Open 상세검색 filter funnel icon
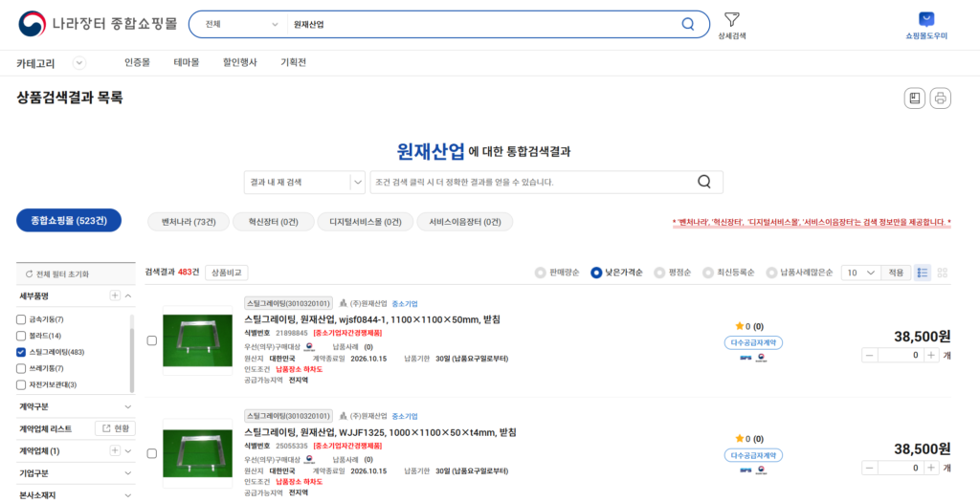The height and width of the screenshot is (503, 980). (731, 19)
